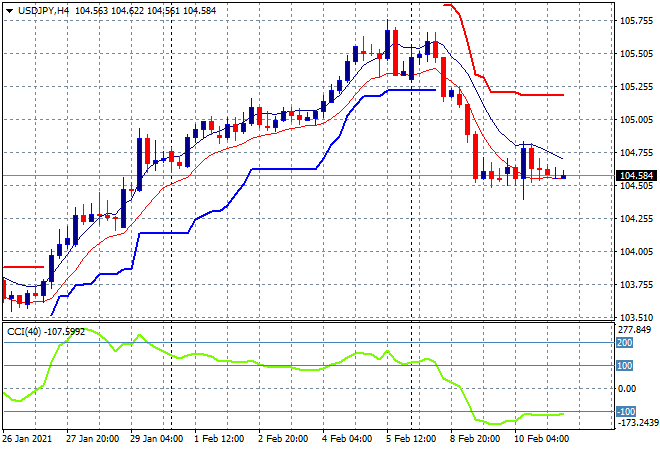Click the 26 Jan 2021 date label

(27, 439)
